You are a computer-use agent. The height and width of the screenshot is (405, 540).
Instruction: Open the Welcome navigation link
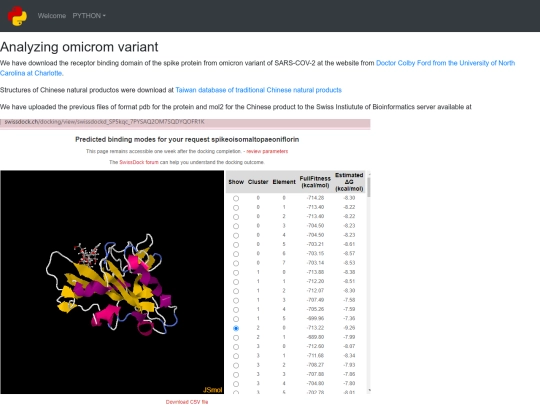tap(52, 16)
